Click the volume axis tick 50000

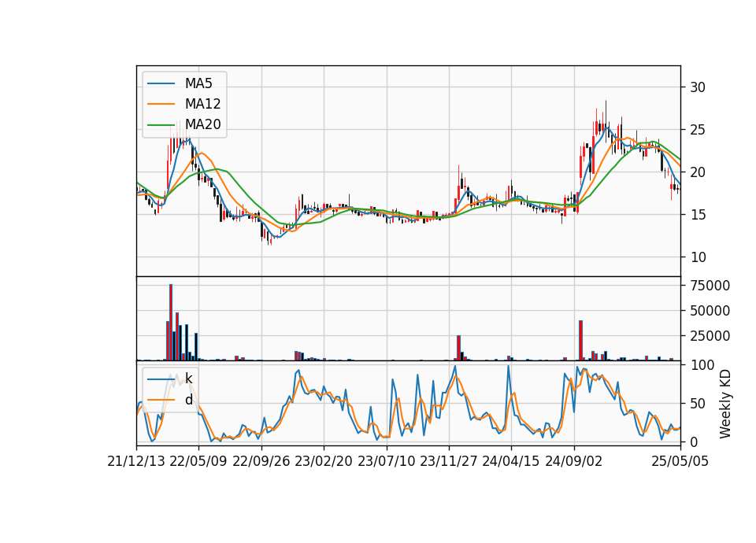click(x=710, y=311)
